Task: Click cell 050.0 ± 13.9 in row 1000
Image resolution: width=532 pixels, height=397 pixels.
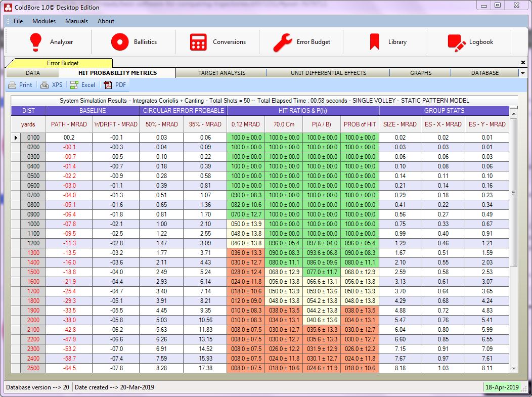Action: [x=246, y=224]
